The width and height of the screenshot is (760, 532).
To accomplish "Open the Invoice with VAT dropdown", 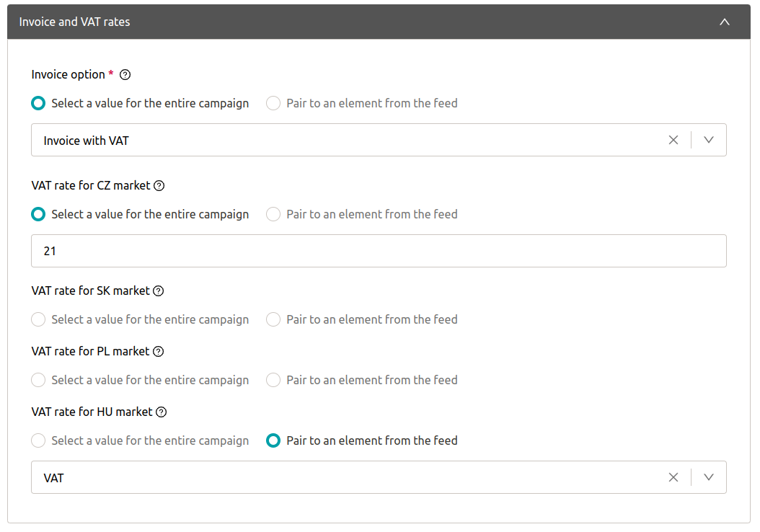I will click(x=709, y=140).
